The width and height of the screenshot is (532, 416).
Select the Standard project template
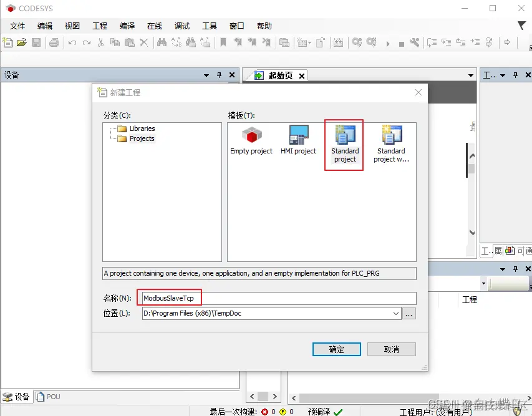pyautogui.click(x=345, y=144)
